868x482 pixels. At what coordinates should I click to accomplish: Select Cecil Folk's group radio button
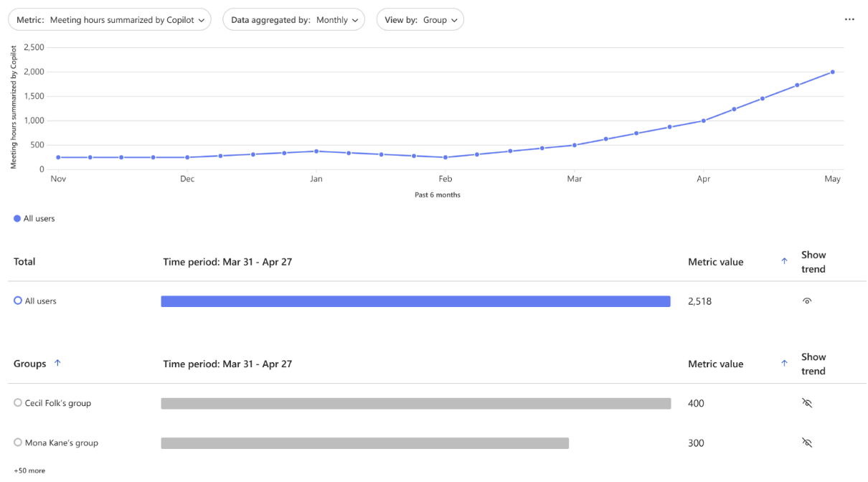click(x=17, y=402)
